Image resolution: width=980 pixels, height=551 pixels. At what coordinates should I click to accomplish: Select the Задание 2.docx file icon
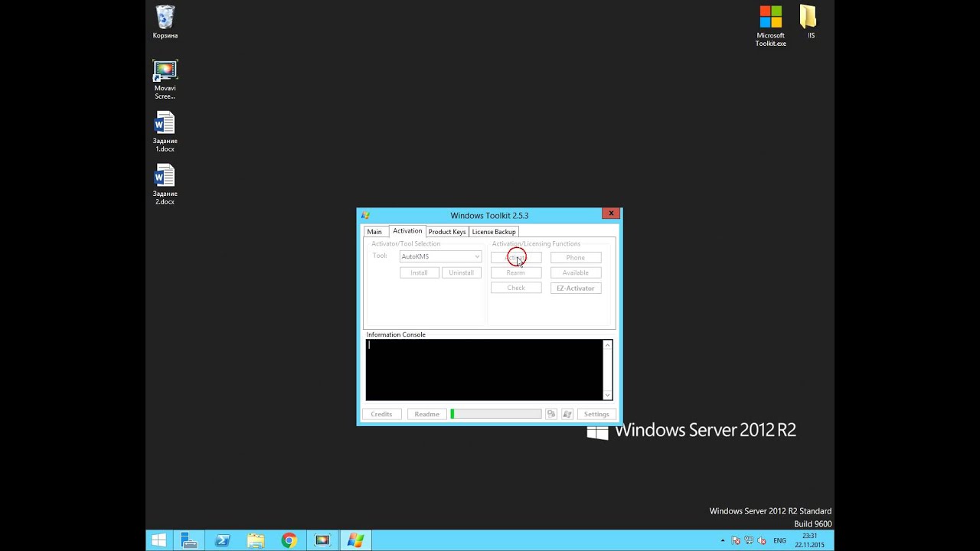click(x=165, y=184)
